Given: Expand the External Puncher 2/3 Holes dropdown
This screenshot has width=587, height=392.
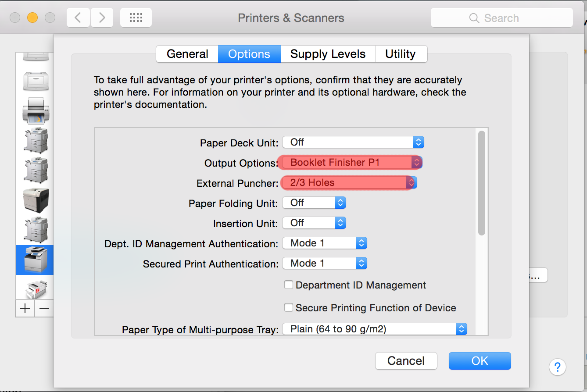Looking at the screenshot, I should pos(349,182).
